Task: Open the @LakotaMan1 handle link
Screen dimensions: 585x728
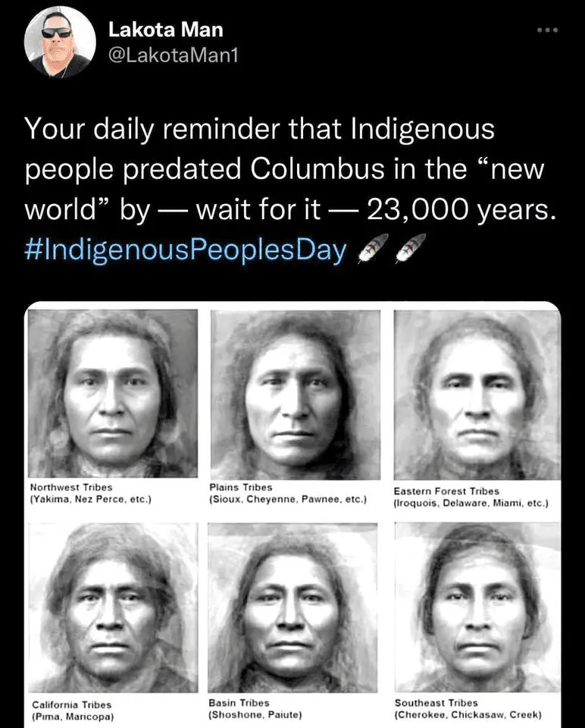Action: coord(173,55)
